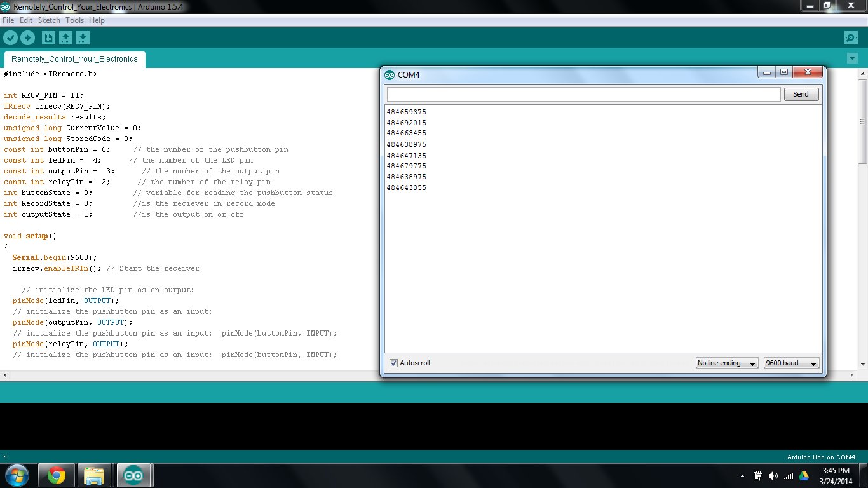Click the network signal tray icon
Viewport: 868px width, 488px height.
tap(789, 476)
